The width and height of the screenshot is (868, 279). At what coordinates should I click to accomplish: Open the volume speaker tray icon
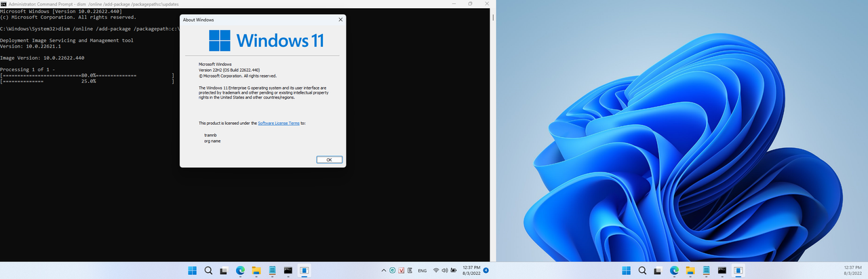444,270
